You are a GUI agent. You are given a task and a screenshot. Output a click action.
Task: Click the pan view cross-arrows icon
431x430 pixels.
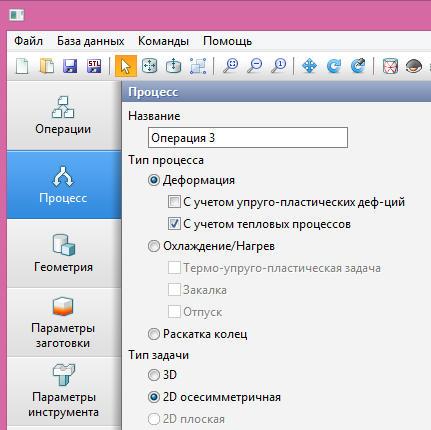coord(309,66)
